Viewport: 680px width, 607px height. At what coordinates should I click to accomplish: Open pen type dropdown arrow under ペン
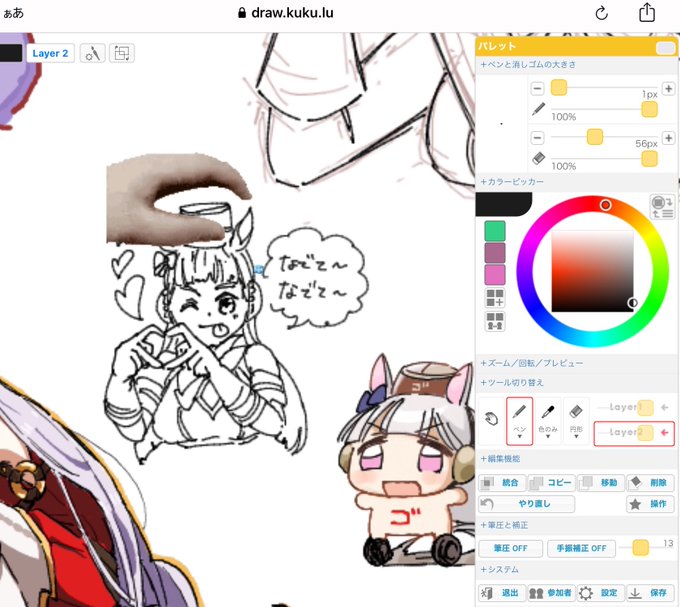(519, 437)
